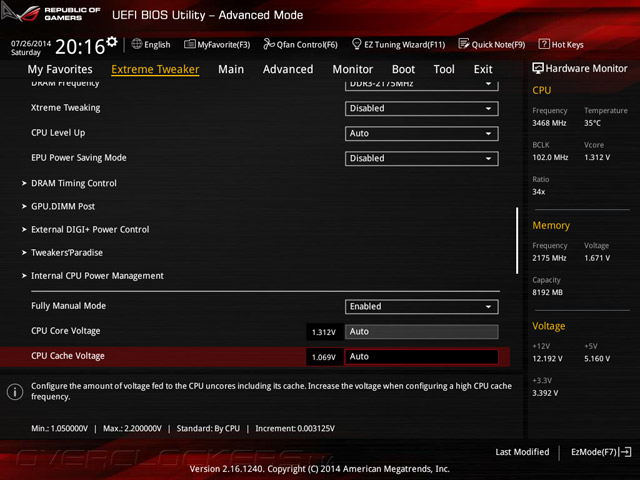Image resolution: width=640 pixels, height=480 pixels.
Task: Click the EPU Power Saving Mode label
Action: tap(79, 158)
